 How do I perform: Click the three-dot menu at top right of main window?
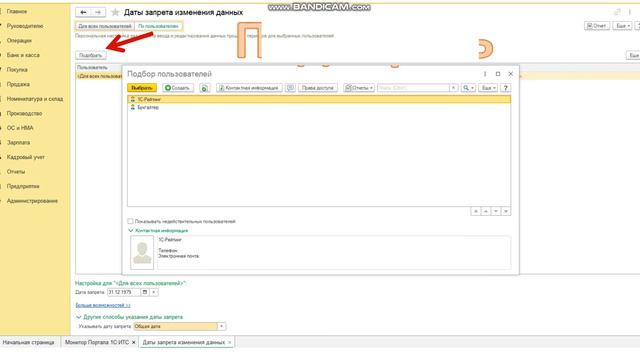(x=630, y=12)
